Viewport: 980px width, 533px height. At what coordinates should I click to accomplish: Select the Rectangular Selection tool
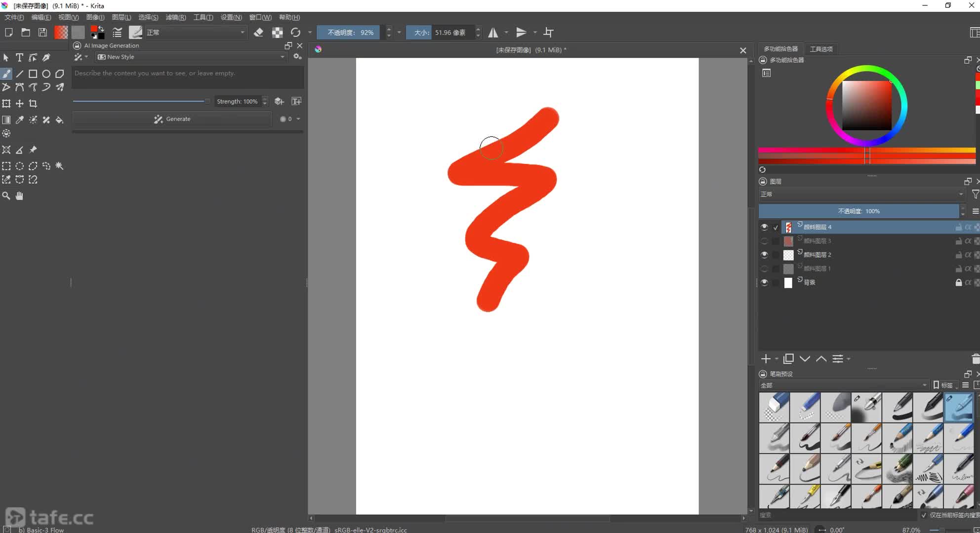[x=6, y=166]
